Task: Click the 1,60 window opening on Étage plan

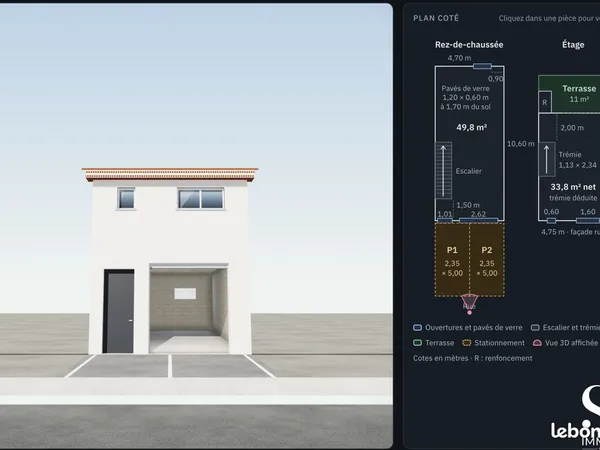Action: coord(588,220)
